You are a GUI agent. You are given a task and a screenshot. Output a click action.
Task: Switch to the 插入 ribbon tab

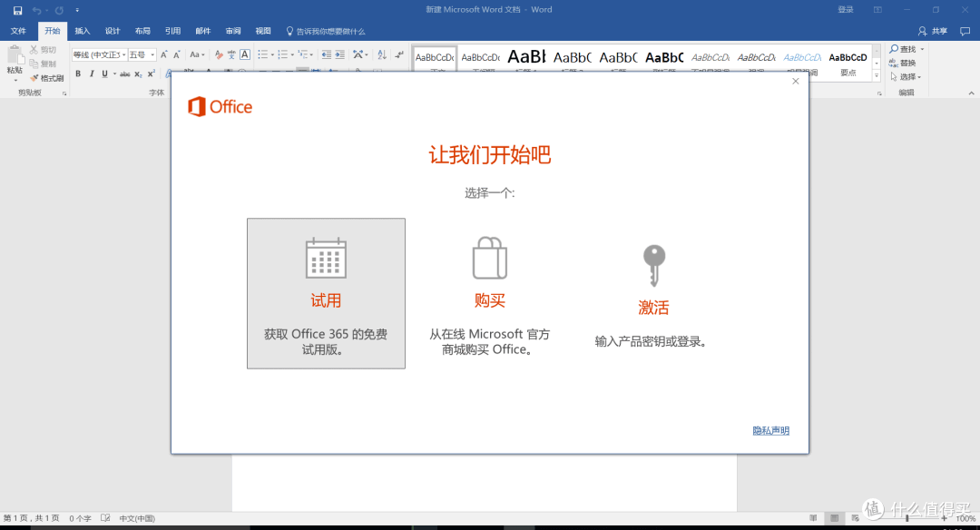point(83,31)
